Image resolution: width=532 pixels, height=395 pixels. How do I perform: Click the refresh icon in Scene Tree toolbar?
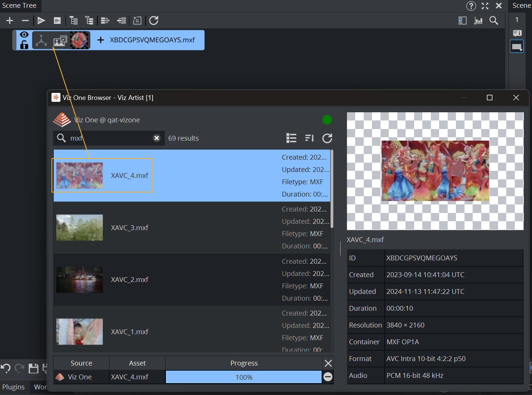(x=154, y=21)
